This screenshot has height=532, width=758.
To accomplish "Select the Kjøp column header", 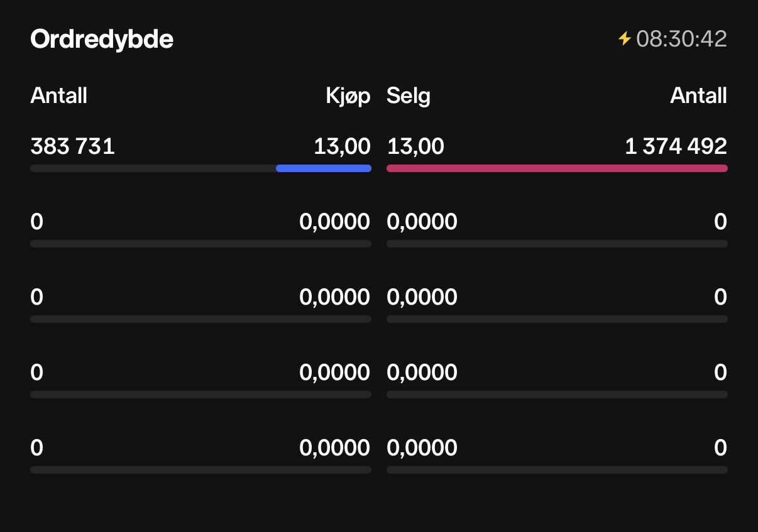I will [348, 96].
